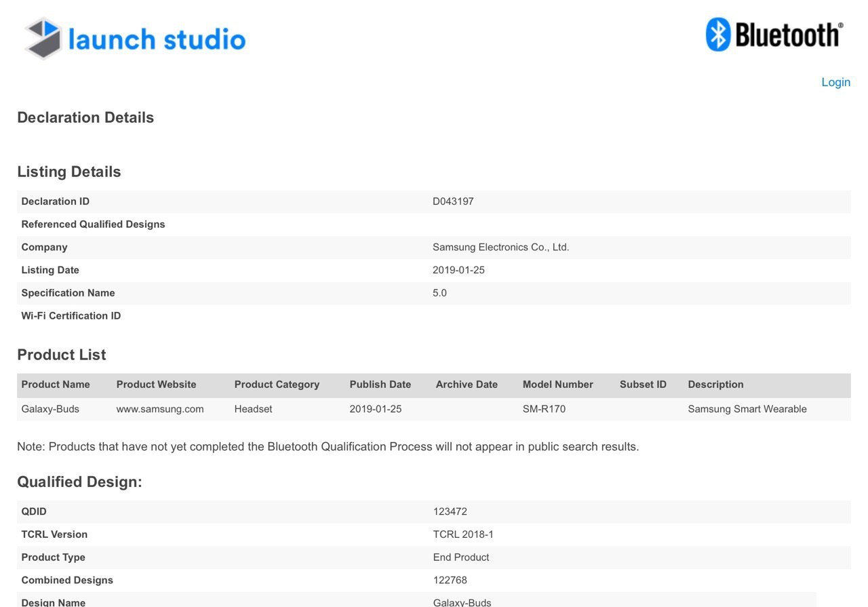Select model number SM-R170

[544, 409]
